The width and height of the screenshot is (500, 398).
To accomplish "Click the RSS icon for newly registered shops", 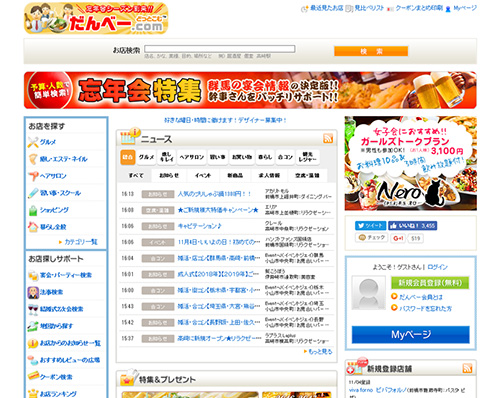I will [x=467, y=368].
